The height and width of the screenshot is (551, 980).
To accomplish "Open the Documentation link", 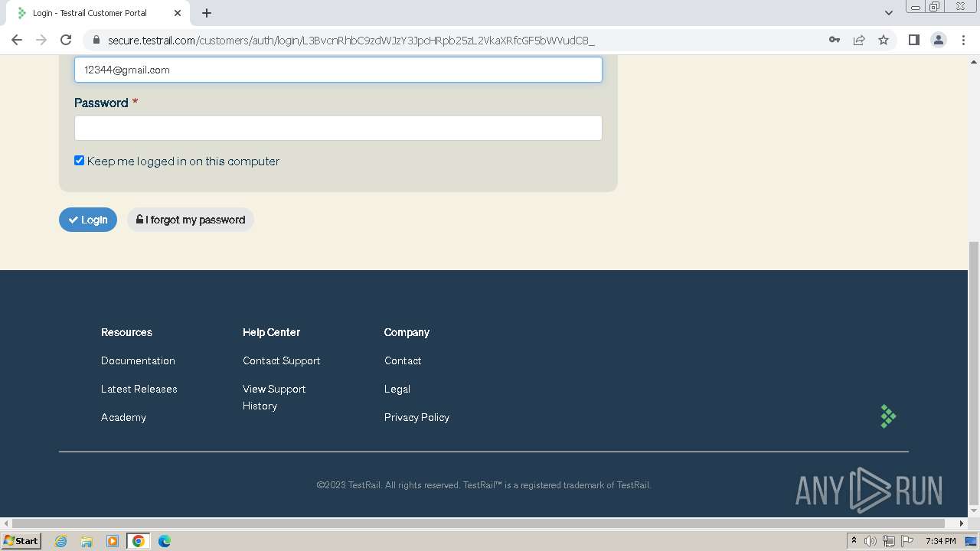I will coord(138,360).
